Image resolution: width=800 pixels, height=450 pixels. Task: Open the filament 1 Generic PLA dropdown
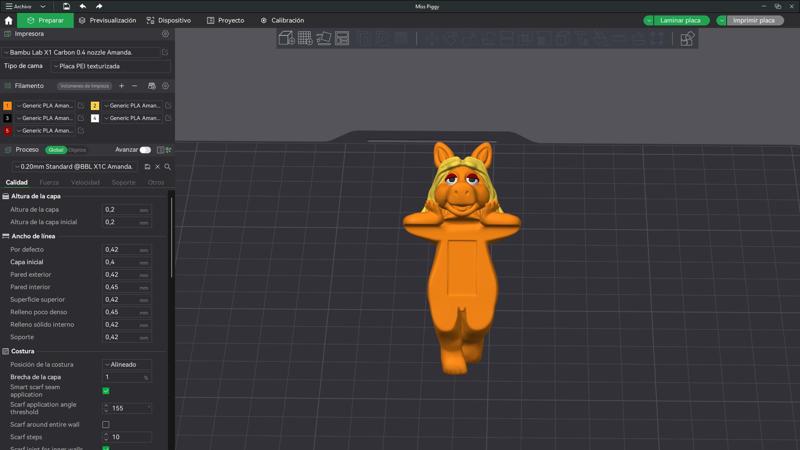[45, 106]
